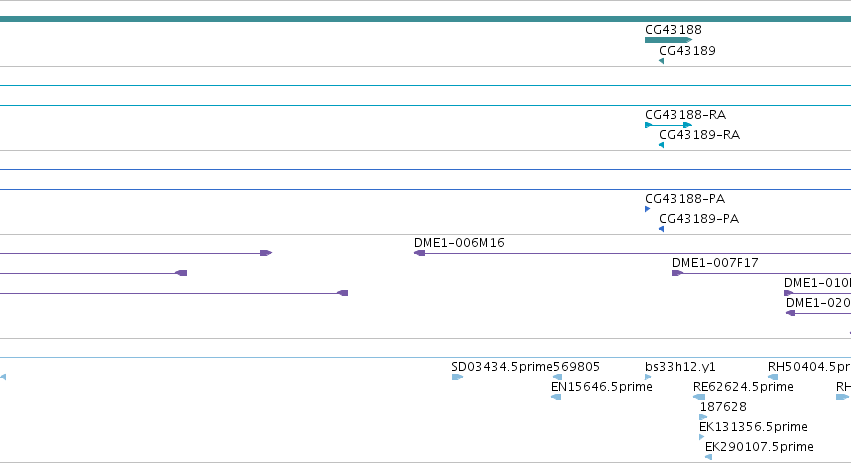
Task: Click the DME1-007F17 clone label
Action: 715,263
